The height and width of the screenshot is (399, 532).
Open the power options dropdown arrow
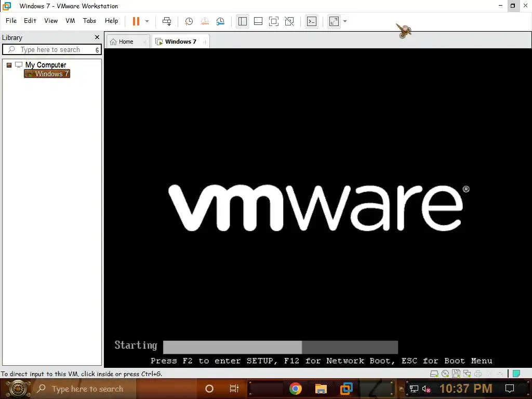click(147, 21)
